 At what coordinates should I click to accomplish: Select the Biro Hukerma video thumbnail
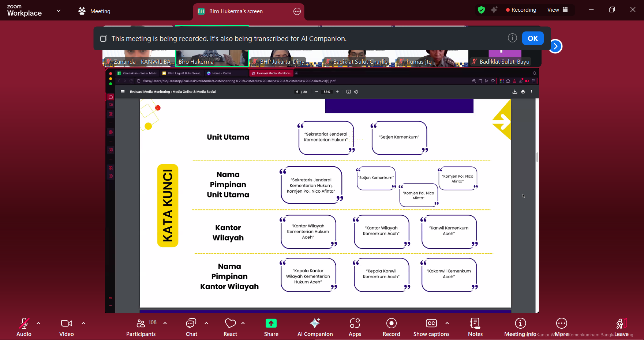point(212,58)
